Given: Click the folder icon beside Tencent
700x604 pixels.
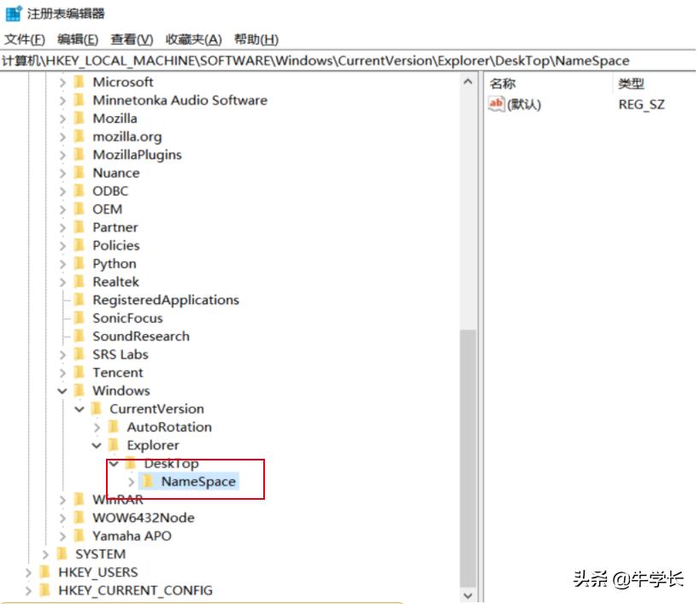Looking at the screenshot, I should 79,372.
